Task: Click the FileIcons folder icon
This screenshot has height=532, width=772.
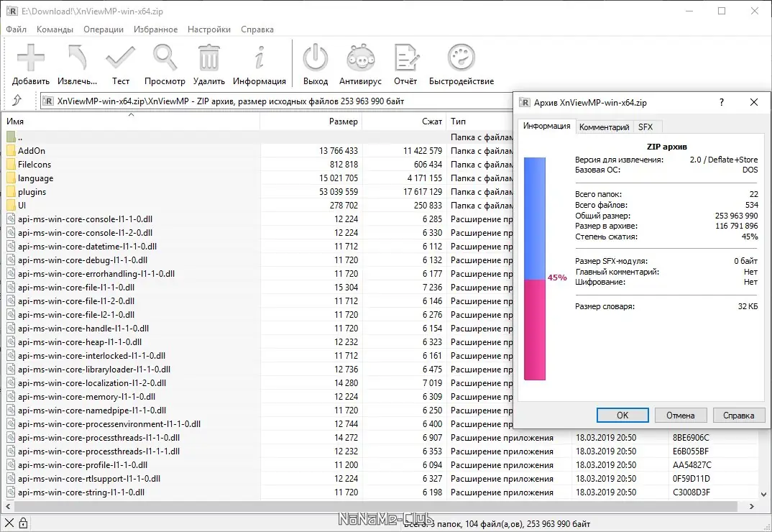Action: (x=12, y=164)
